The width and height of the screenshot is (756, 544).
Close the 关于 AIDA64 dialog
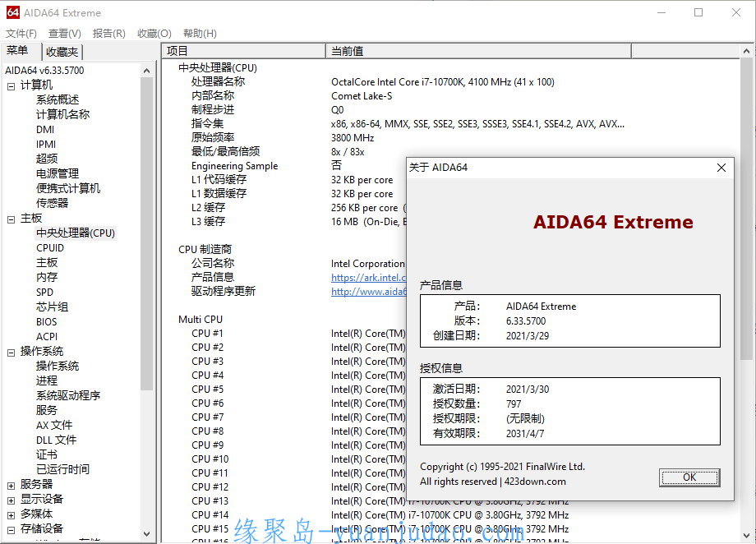click(721, 168)
